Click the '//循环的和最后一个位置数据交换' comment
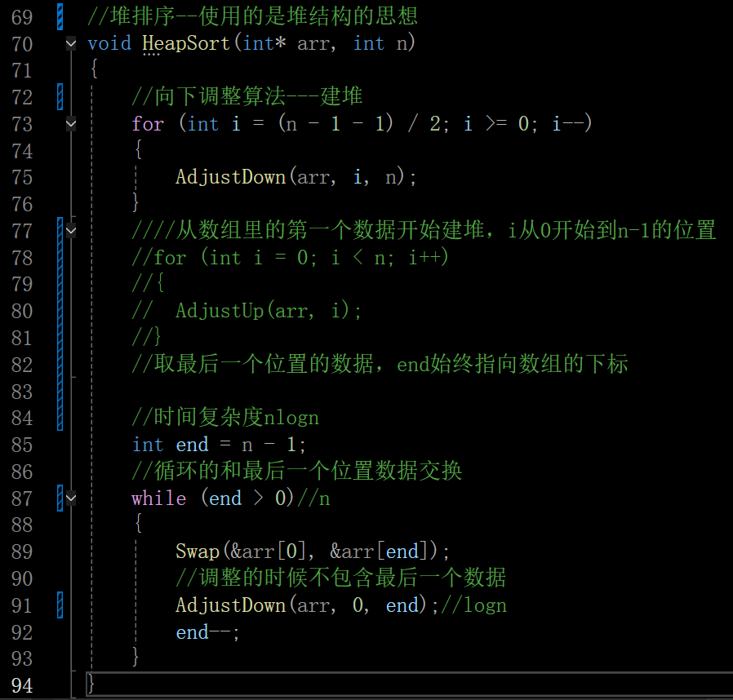 pyautogui.click(x=297, y=471)
